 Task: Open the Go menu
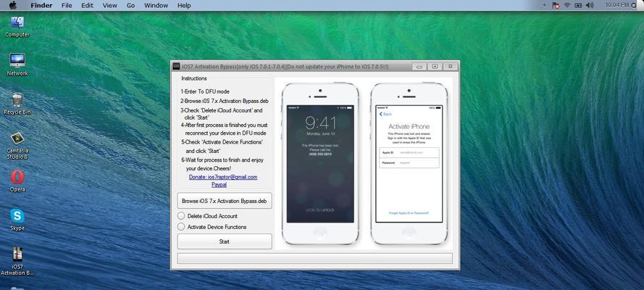pyautogui.click(x=130, y=5)
